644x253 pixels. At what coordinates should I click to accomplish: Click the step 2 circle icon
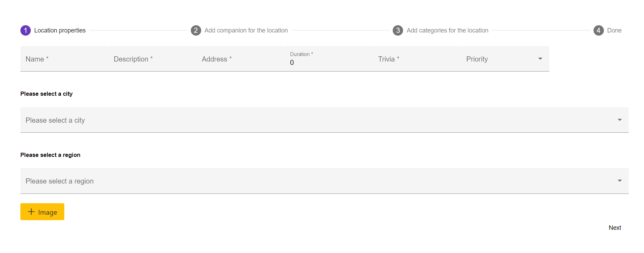(x=196, y=30)
